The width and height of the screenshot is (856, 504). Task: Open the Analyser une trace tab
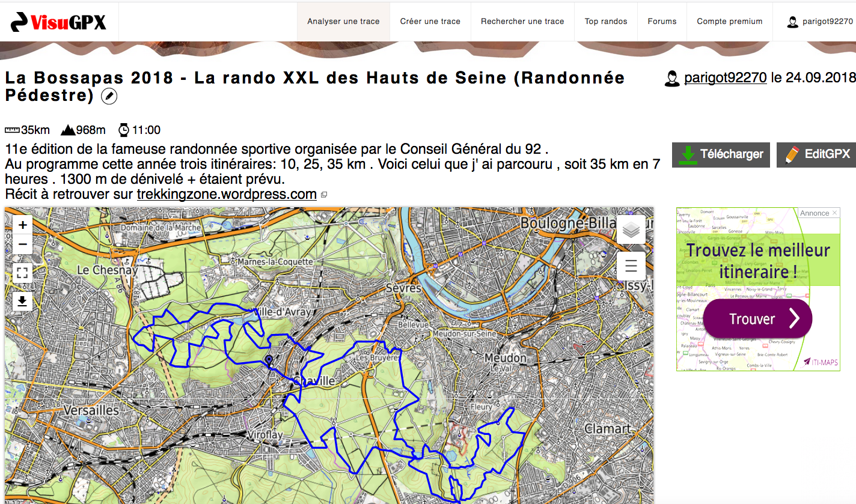point(343,22)
